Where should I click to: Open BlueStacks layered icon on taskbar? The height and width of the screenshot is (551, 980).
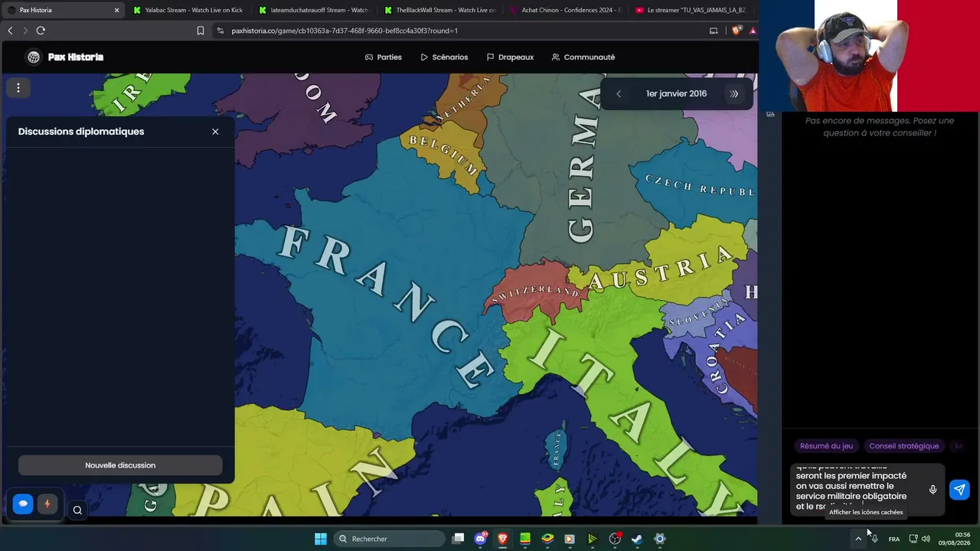[x=547, y=539]
